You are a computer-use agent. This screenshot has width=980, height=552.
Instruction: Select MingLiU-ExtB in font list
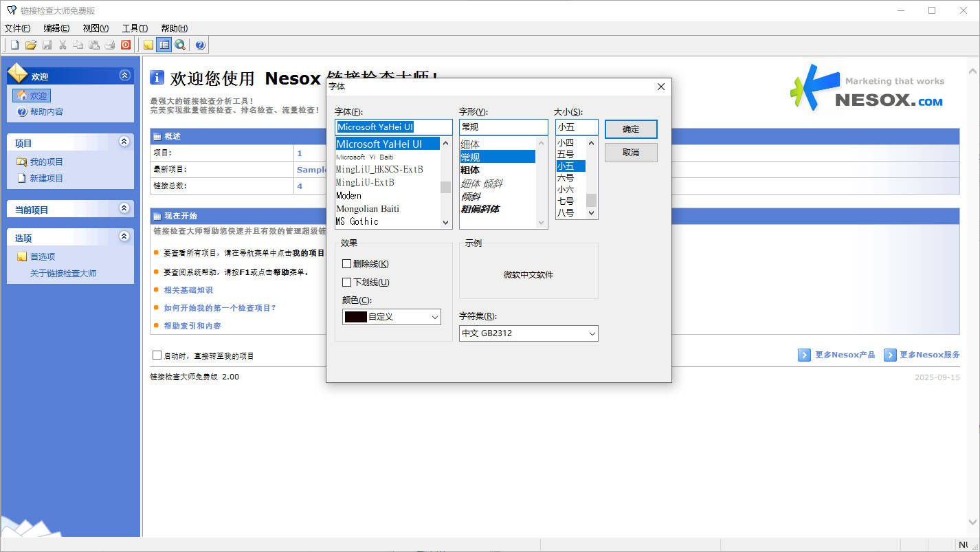(x=388, y=182)
